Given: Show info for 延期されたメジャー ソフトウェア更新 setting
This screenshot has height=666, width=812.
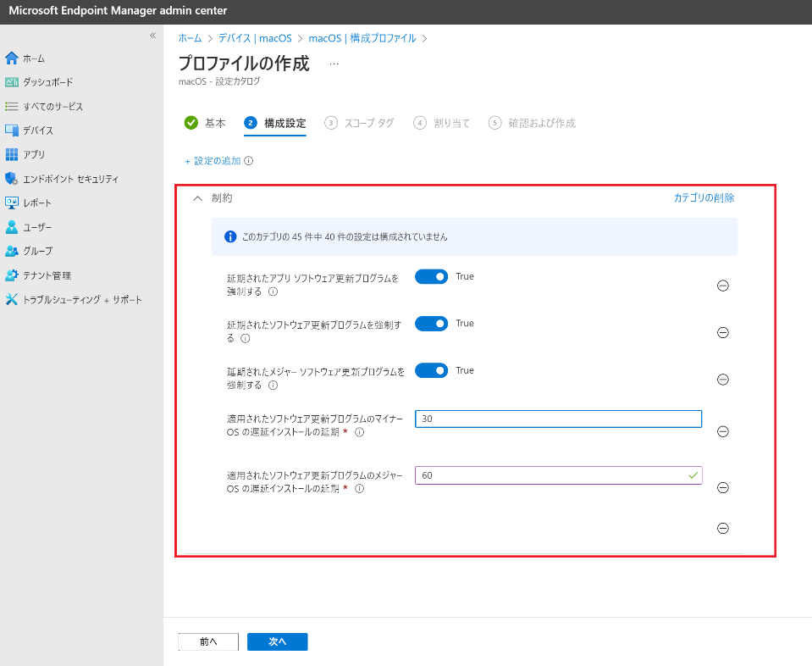Looking at the screenshot, I should (273, 385).
